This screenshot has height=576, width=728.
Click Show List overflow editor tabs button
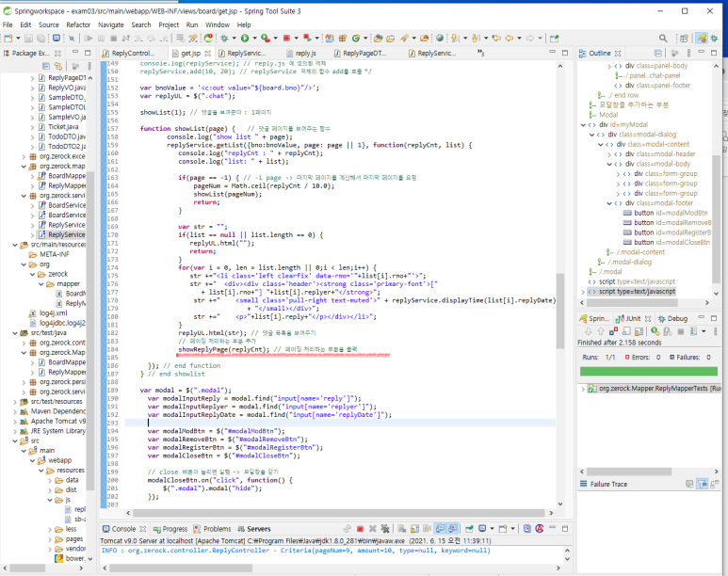point(480,53)
